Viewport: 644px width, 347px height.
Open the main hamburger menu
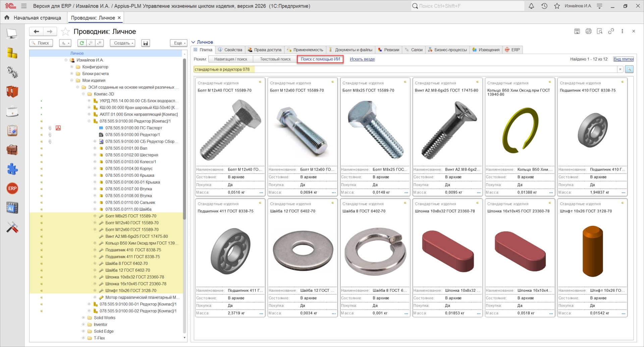pyautogui.click(x=24, y=6)
